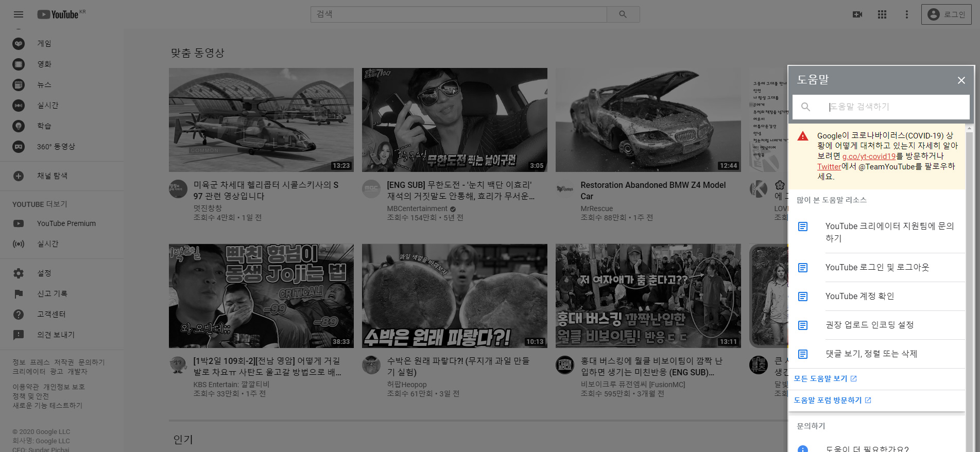Click the YouTube Premium icon
This screenshot has height=452, width=980.
(x=19, y=223)
